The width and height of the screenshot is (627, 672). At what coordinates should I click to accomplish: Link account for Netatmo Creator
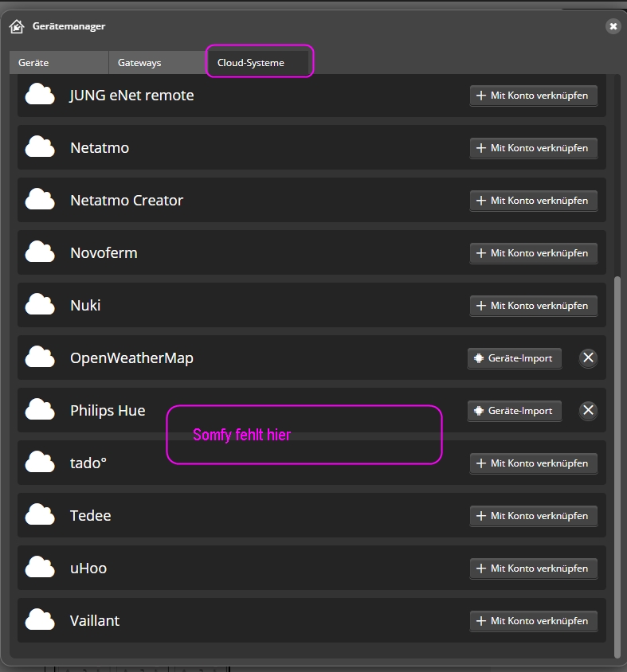click(x=534, y=201)
